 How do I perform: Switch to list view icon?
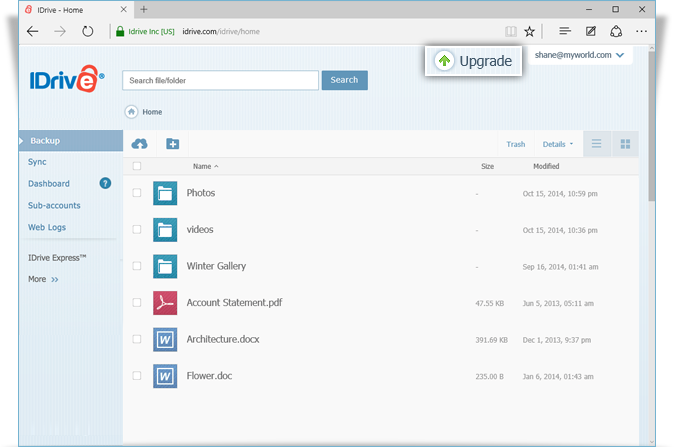tap(597, 144)
